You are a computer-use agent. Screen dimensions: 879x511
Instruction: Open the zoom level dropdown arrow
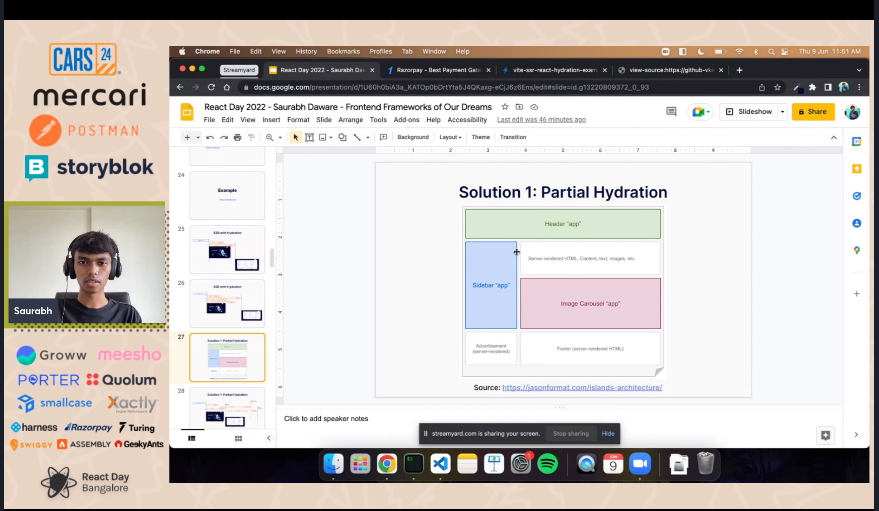click(x=280, y=137)
